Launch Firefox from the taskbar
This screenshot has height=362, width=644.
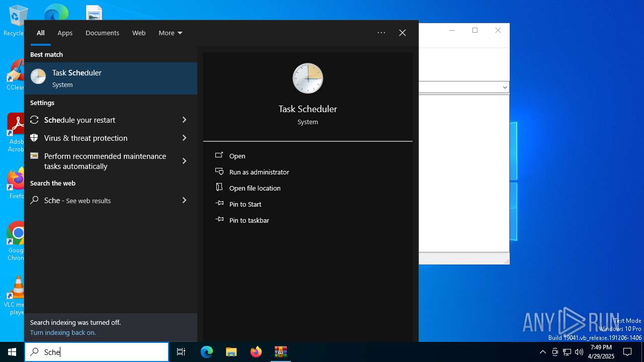click(x=256, y=352)
